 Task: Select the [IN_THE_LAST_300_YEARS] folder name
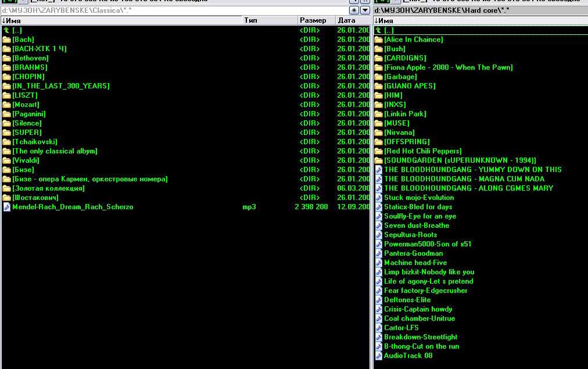click(61, 86)
